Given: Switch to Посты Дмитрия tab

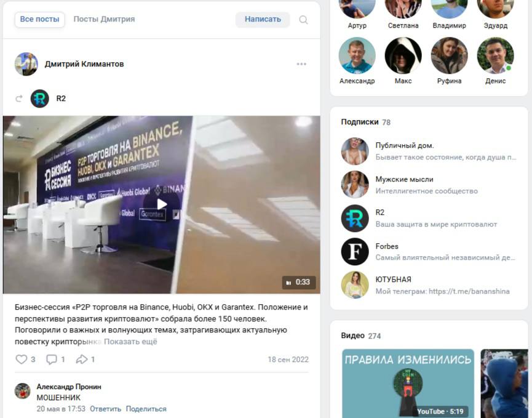Looking at the screenshot, I should pyautogui.click(x=104, y=19).
